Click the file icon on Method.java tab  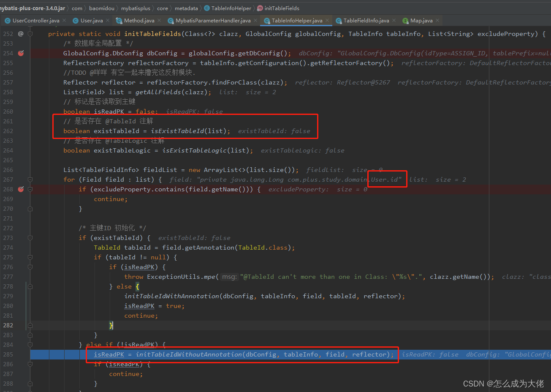pyautogui.click(x=119, y=21)
